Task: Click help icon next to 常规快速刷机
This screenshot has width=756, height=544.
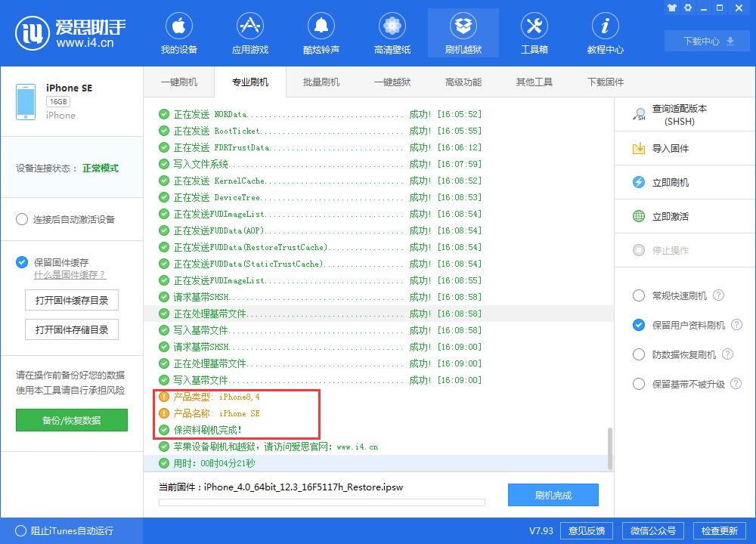Action: tap(718, 295)
